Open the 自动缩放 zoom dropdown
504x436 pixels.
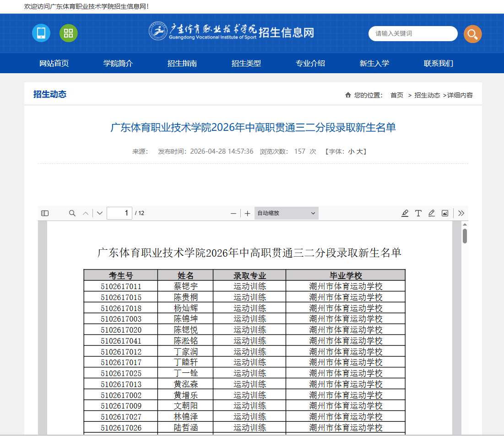click(287, 213)
